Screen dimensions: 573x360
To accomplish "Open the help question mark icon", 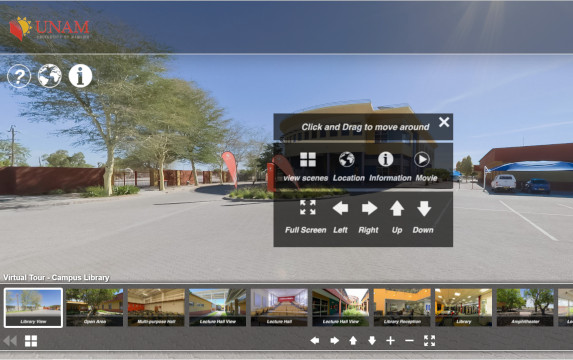I will [19, 76].
